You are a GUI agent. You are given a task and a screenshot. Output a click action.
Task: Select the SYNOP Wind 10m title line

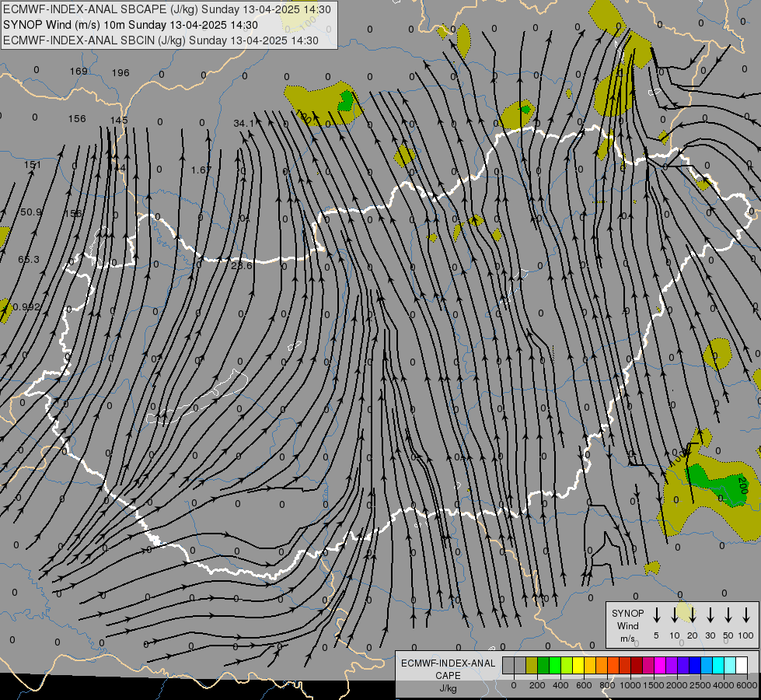pos(131,25)
